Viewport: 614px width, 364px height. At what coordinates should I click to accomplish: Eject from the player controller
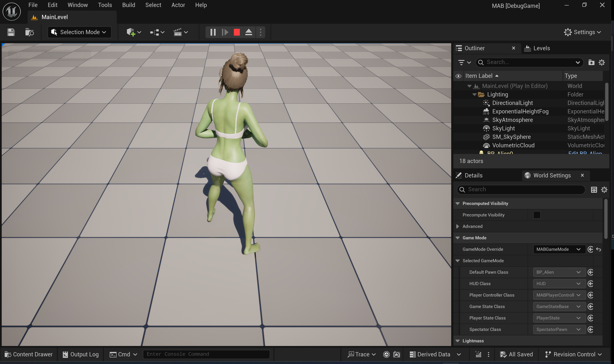[249, 32]
